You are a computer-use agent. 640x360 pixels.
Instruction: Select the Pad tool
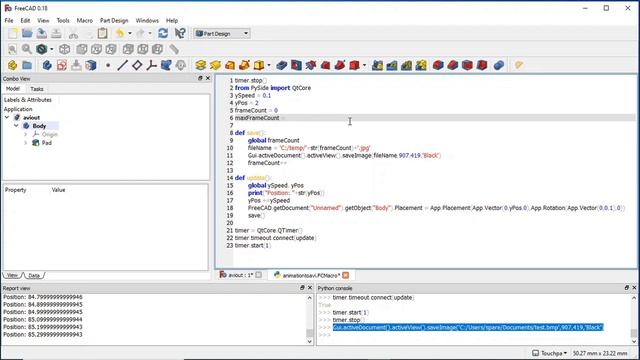point(200,65)
